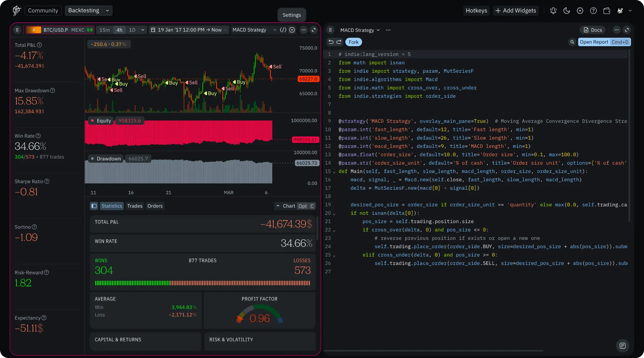
Task: Click the notifications bell icon
Action: click(553, 11)
